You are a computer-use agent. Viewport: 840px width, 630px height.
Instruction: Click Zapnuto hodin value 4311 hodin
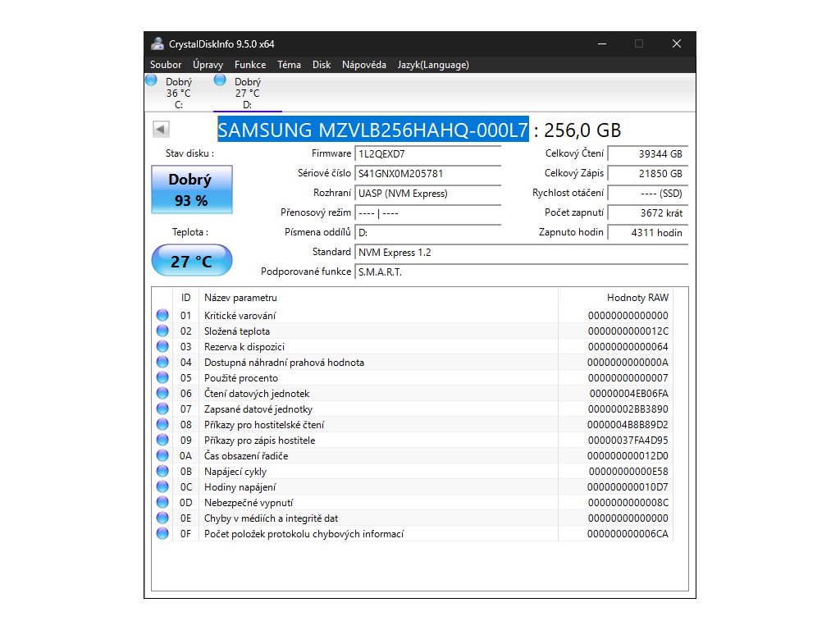648,232
